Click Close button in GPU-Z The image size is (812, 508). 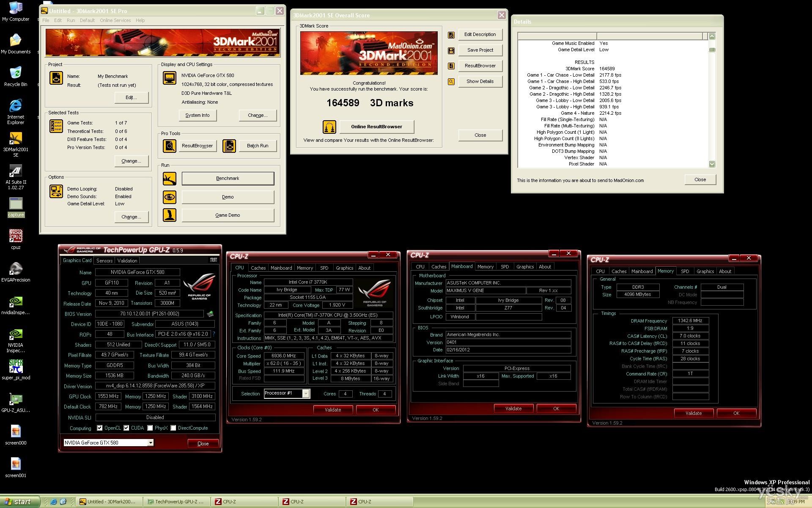coord(203,444)
